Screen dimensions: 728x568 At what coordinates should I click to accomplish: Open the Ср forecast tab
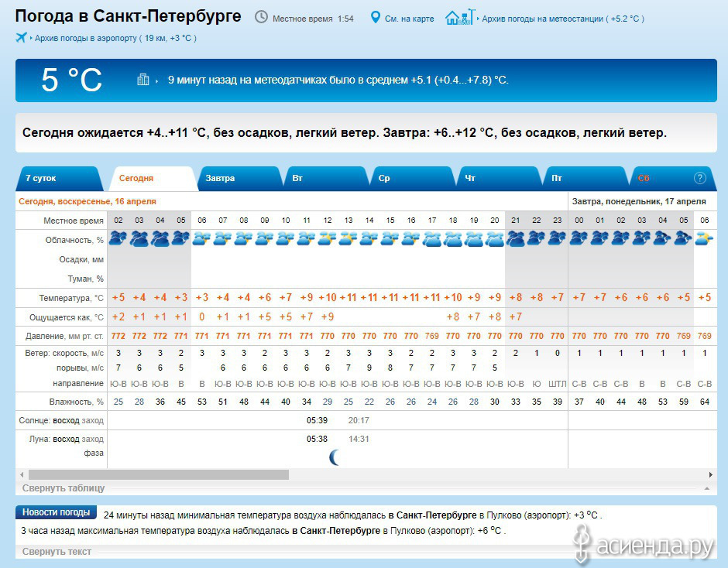tap(413, 178)
